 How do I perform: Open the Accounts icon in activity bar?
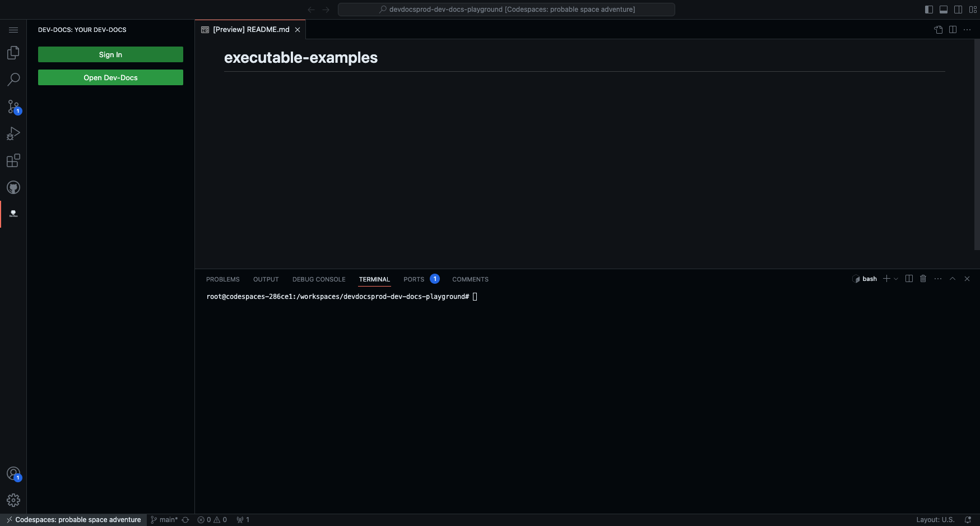13,474
